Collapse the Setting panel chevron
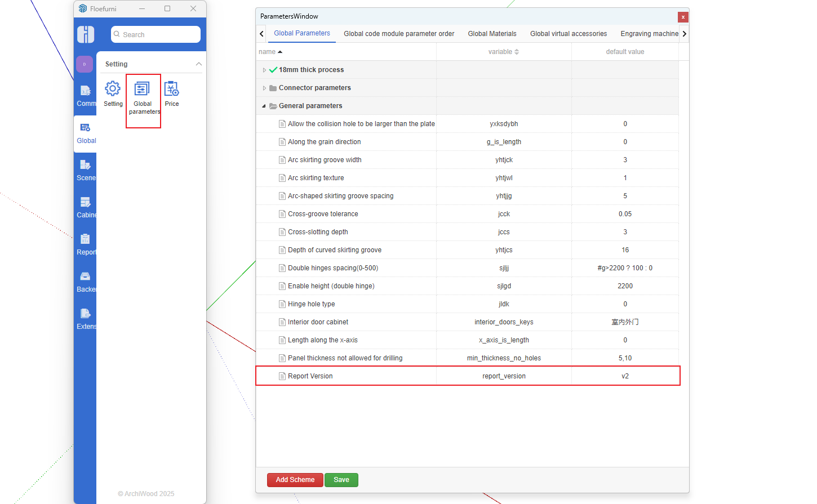The image size is (817, 504). 198,64
